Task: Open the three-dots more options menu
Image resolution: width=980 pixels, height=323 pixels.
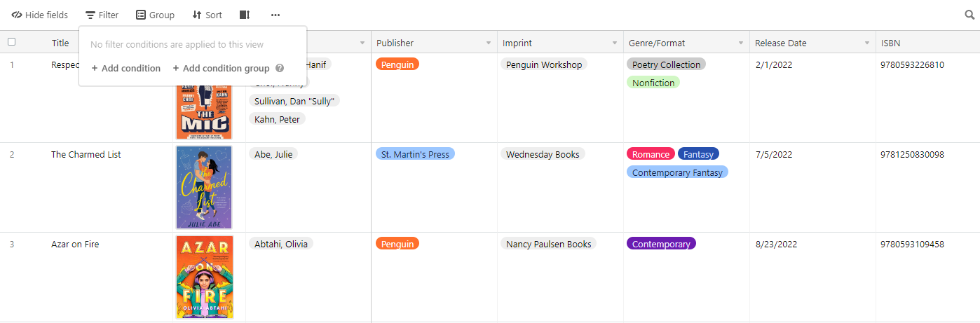Action: coord(275,15)
